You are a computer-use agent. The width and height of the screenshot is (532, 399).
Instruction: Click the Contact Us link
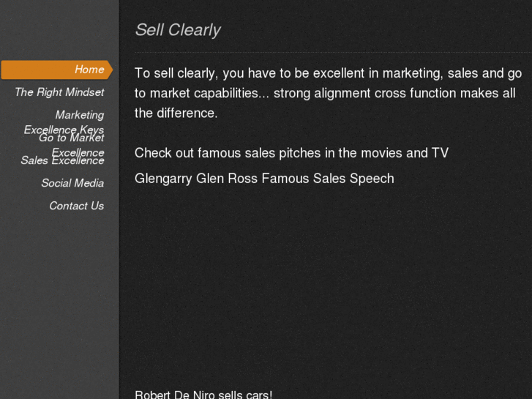(x=76, y=206)
